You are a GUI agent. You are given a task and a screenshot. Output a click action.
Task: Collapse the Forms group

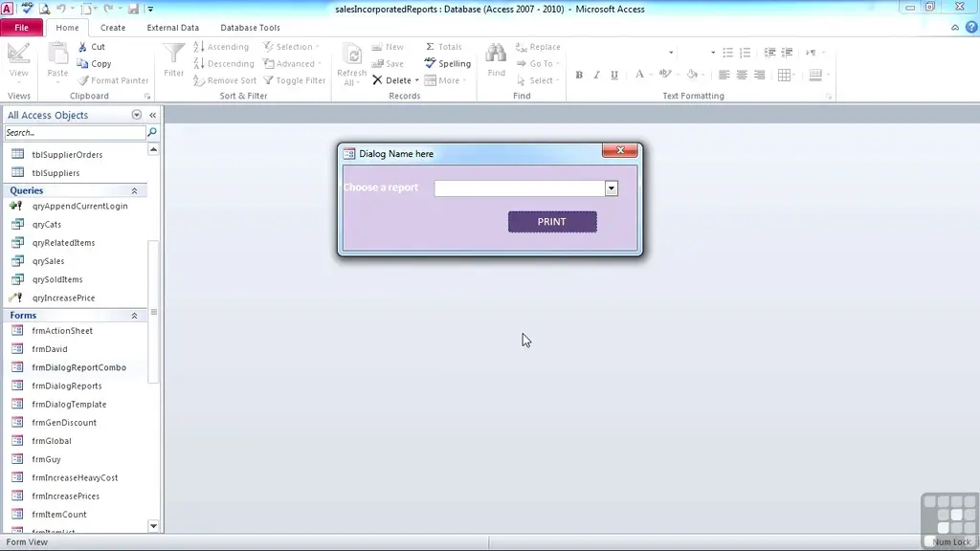pyautogui.click(x=134, y=316)
